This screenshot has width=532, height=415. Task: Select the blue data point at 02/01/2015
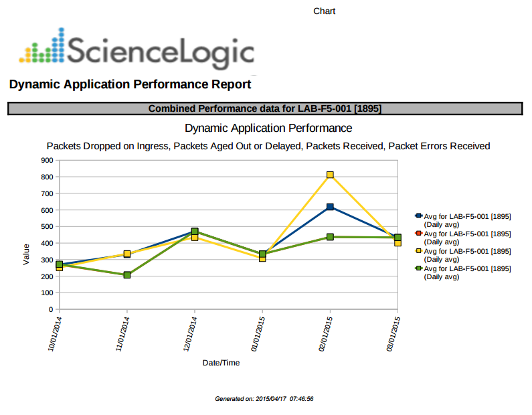[x=330, y=207]
